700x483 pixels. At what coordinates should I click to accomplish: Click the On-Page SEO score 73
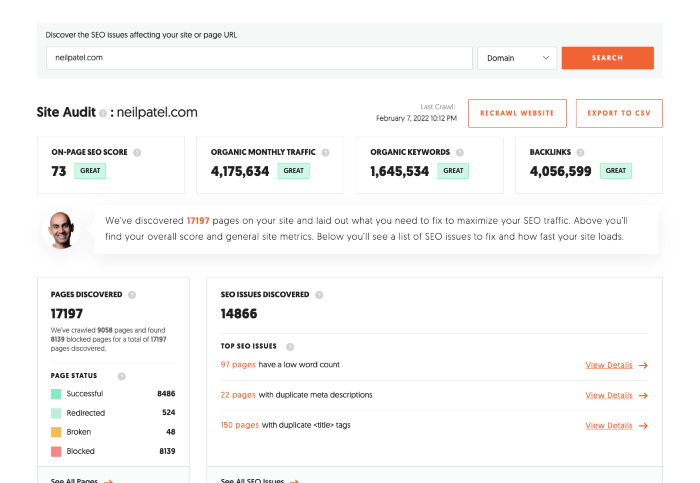tap(58, 171)
